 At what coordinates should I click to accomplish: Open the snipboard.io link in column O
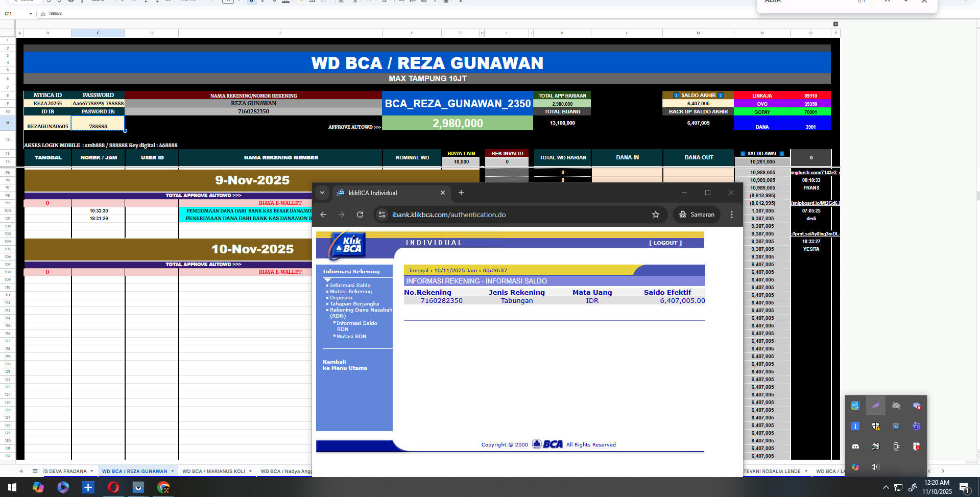tap(814, 203)
